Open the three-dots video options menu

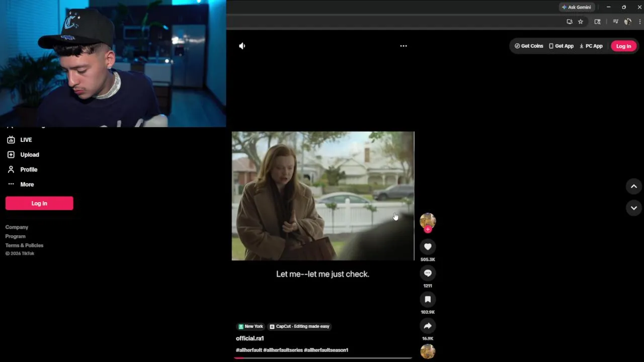(x=404, y=46)
